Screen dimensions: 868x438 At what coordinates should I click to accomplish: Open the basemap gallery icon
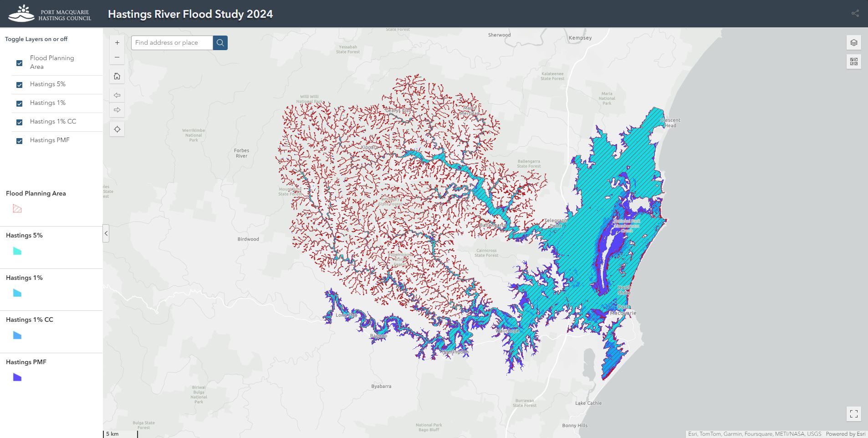click(854, 62)
